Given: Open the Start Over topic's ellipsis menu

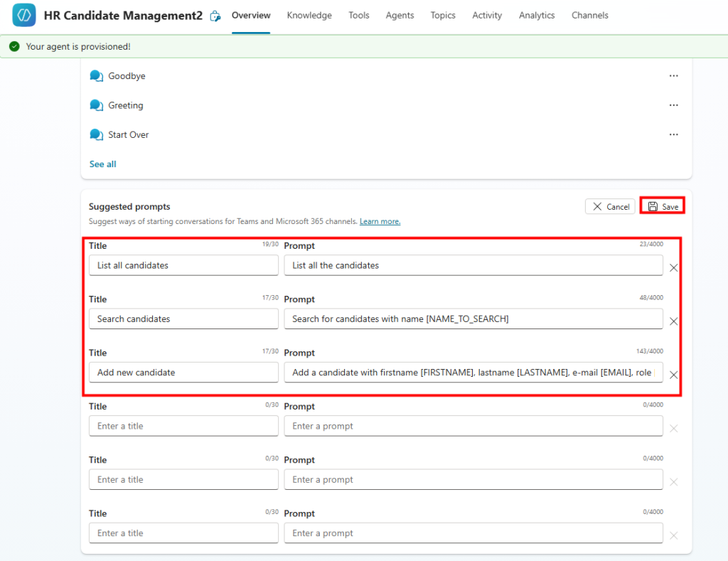Looking at the screenshot, I should (x=673, y=134).
